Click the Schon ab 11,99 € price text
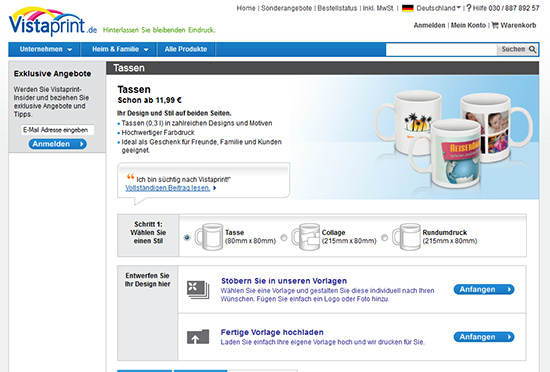The height and width of the screenshot is (372, 550). (x=149, y=100)
